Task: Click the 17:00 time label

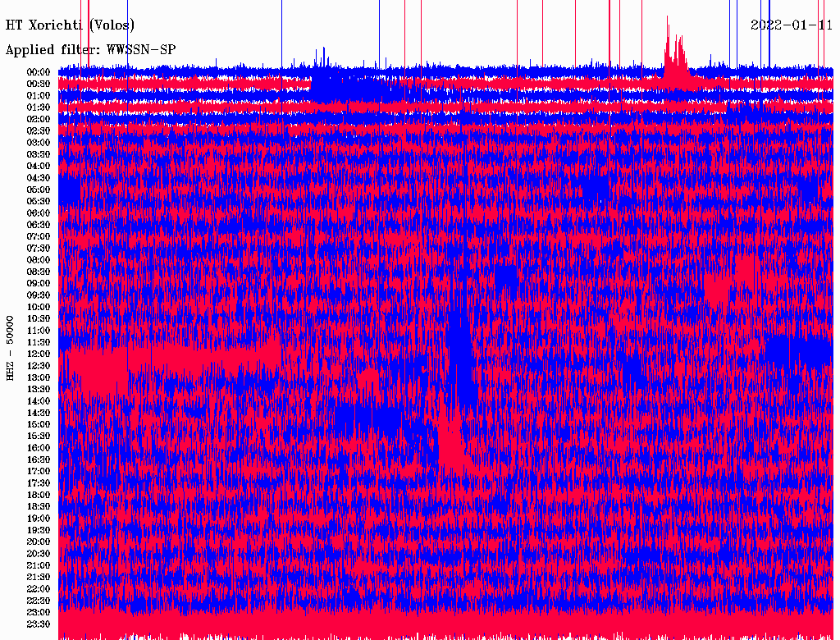Action: coord(39,471)
